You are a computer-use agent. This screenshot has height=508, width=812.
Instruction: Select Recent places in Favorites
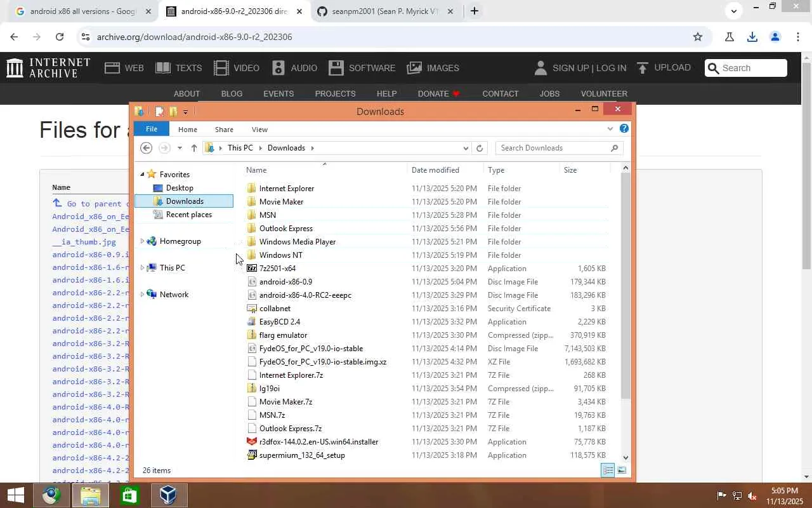(188, 215)
